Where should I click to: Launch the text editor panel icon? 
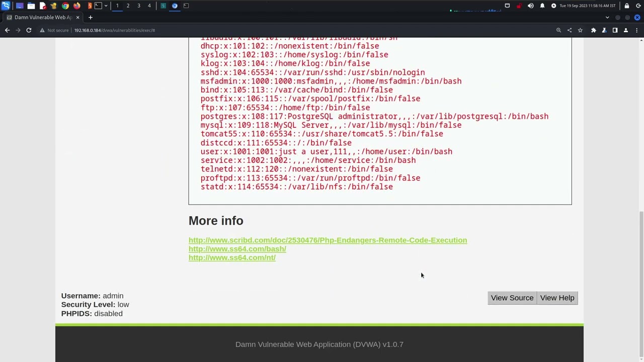click(x=43, y=6)
